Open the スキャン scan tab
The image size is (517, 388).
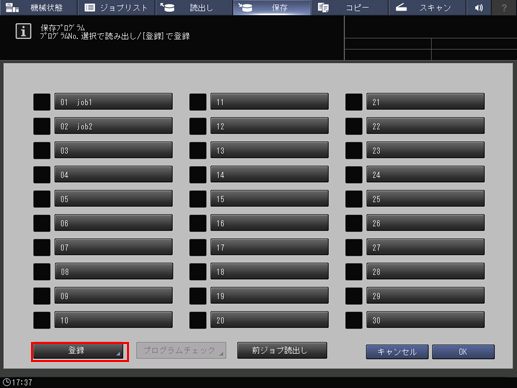coord(427,7)
